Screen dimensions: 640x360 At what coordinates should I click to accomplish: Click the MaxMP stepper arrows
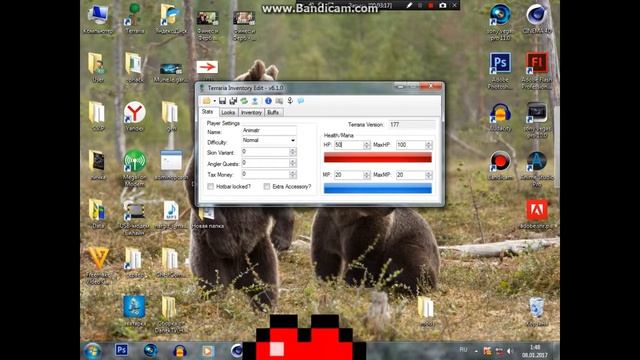429,175
